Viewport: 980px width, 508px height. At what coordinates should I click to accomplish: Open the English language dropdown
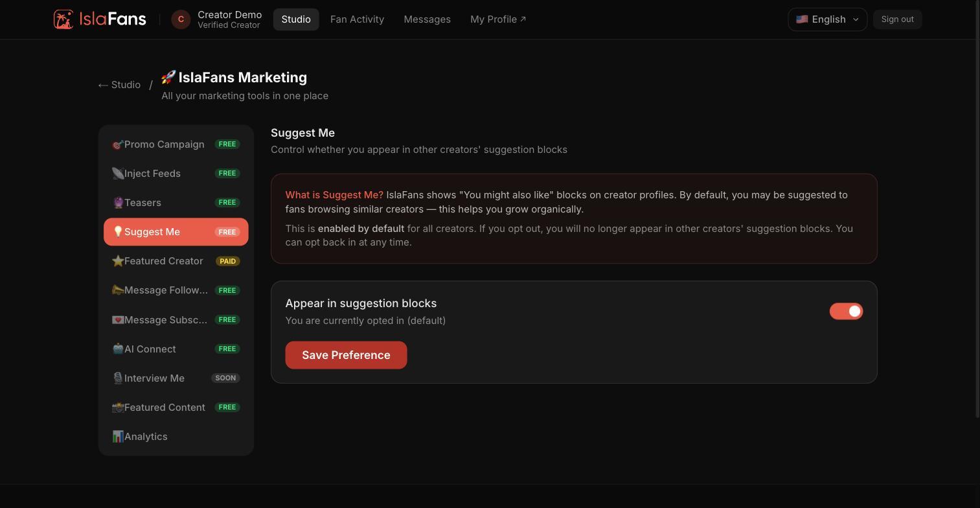(x=827, y=19)
